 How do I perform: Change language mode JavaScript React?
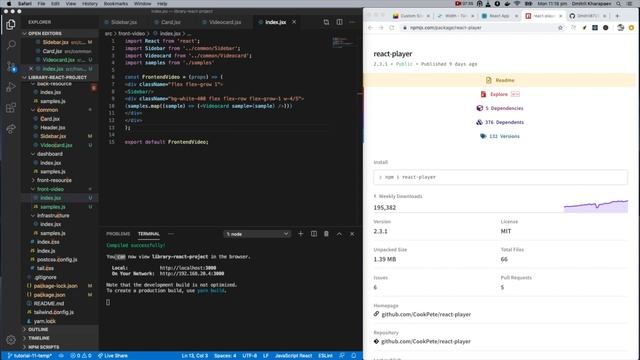tap(293, 356)
